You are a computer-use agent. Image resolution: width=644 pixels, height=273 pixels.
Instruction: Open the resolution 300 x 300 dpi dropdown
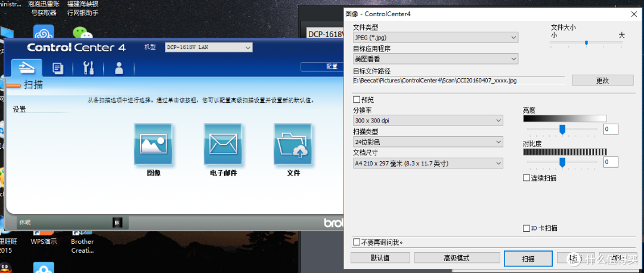428,121
